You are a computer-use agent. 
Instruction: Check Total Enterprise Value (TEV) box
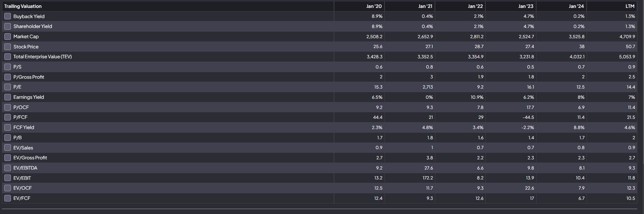[8, 57]
